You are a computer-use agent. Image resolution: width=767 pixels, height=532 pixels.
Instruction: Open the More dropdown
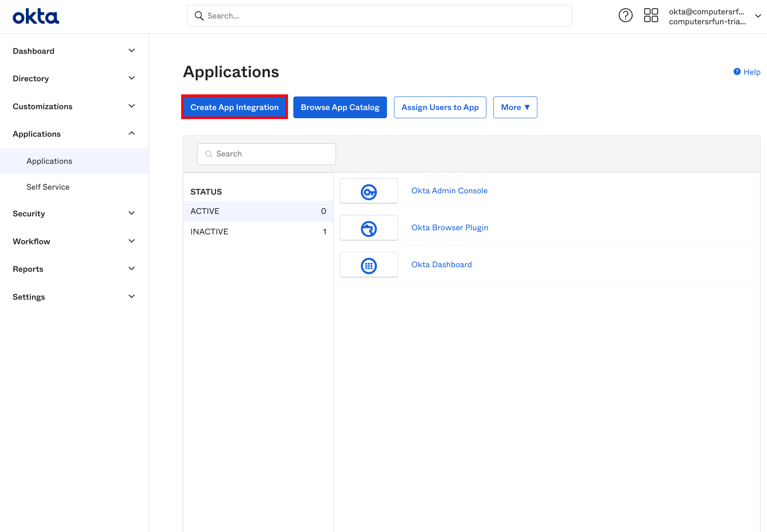pos(515,107)
